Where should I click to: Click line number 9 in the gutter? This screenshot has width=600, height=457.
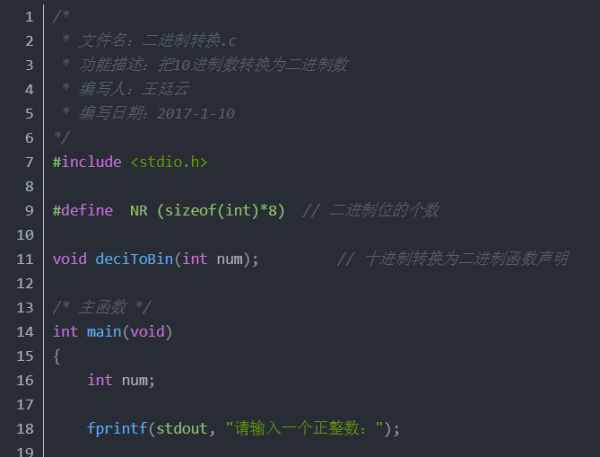[29, 211]
